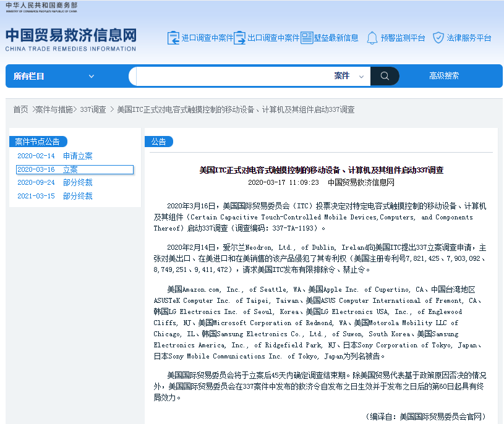The height and width of the screenshot is (424, 504).
Task: Click the source note 编译自：美国国际贸易委员会官网
Action: click(426, 417)
